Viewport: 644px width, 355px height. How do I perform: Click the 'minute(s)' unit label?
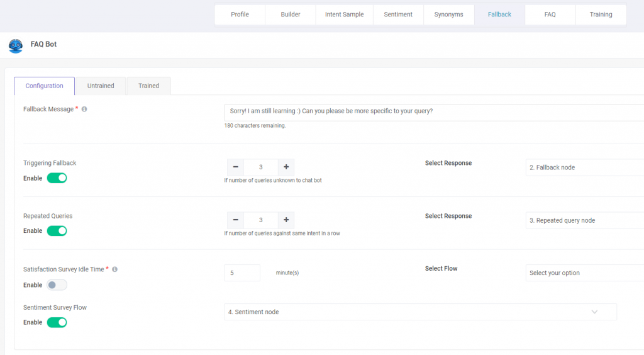(287, 273)
